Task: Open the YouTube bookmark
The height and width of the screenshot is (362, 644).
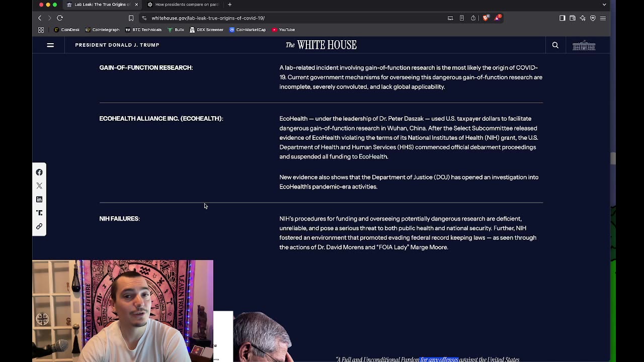Action: (x=283, y=30)
